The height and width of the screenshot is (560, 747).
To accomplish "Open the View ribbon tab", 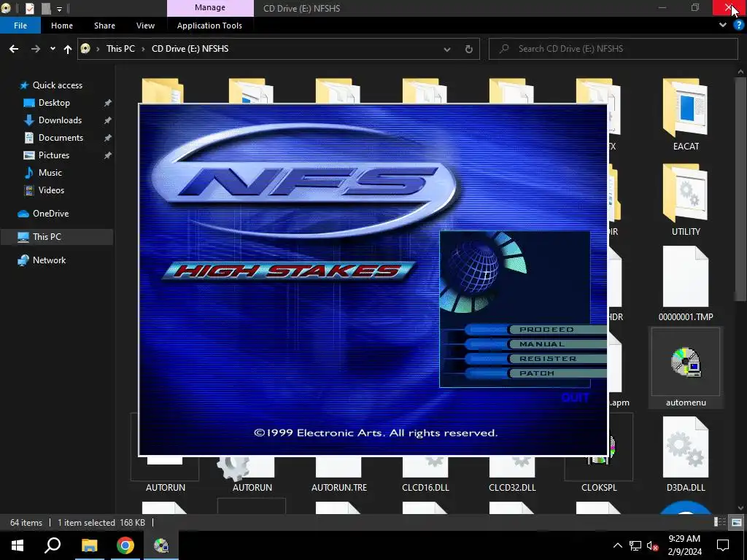I will coord(145,26).
